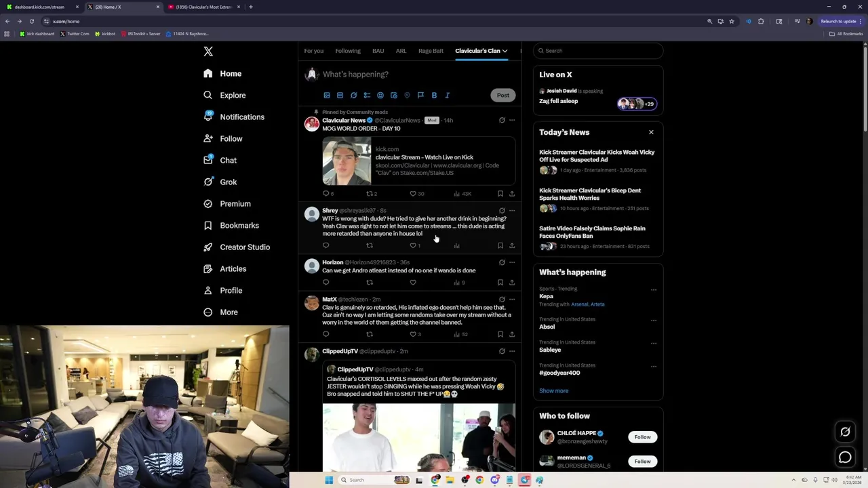Open the Home page from the sidebar
This screenshot has width=868, height=488.
(222, 73)
